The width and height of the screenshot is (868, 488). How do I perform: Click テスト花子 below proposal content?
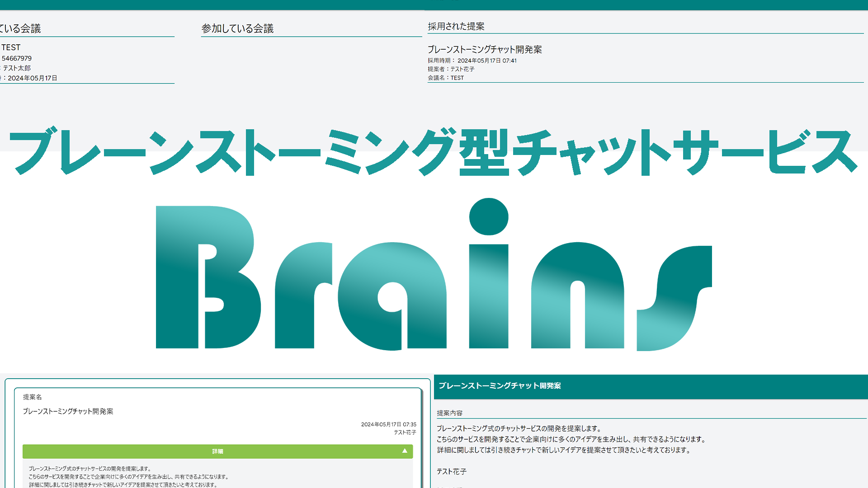(451, 471)
